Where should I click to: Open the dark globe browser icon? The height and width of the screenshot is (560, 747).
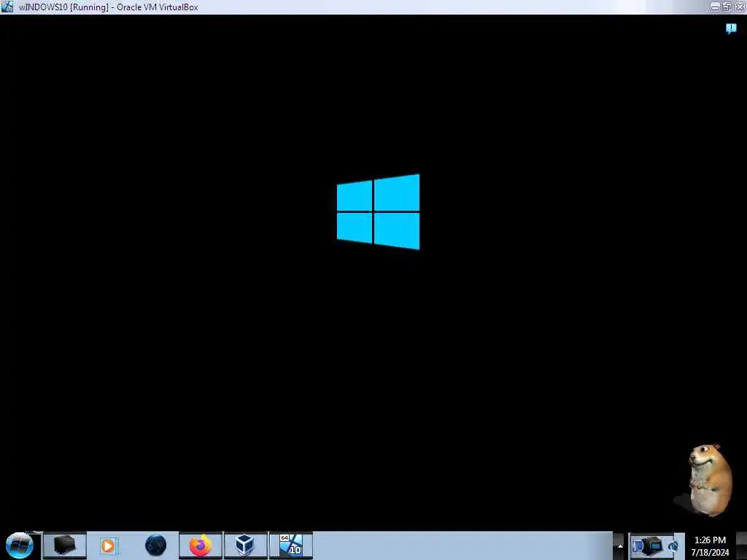click(x=155, y=545)
